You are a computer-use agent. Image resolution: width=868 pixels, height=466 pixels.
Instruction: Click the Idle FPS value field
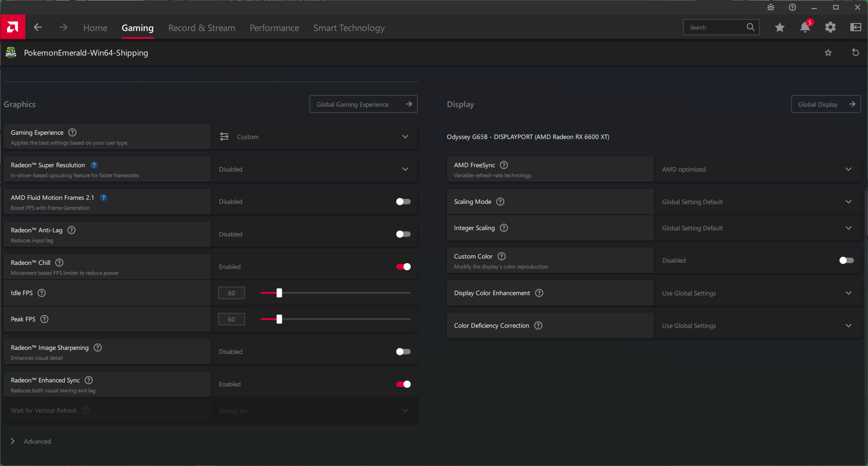tap(232, 293)
